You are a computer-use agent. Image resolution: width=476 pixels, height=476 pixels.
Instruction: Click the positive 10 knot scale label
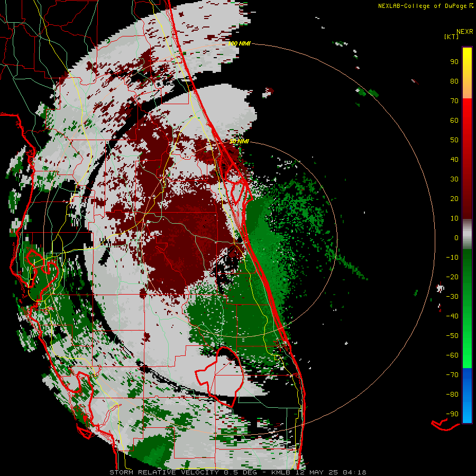coord(454,218)
